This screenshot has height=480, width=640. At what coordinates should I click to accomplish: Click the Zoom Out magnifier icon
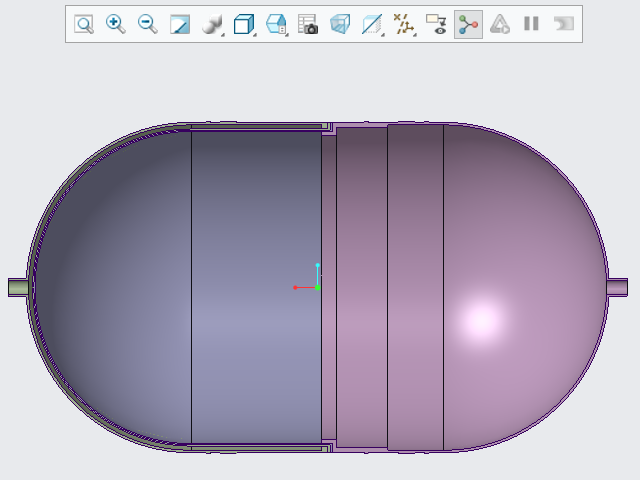point(148,24)
